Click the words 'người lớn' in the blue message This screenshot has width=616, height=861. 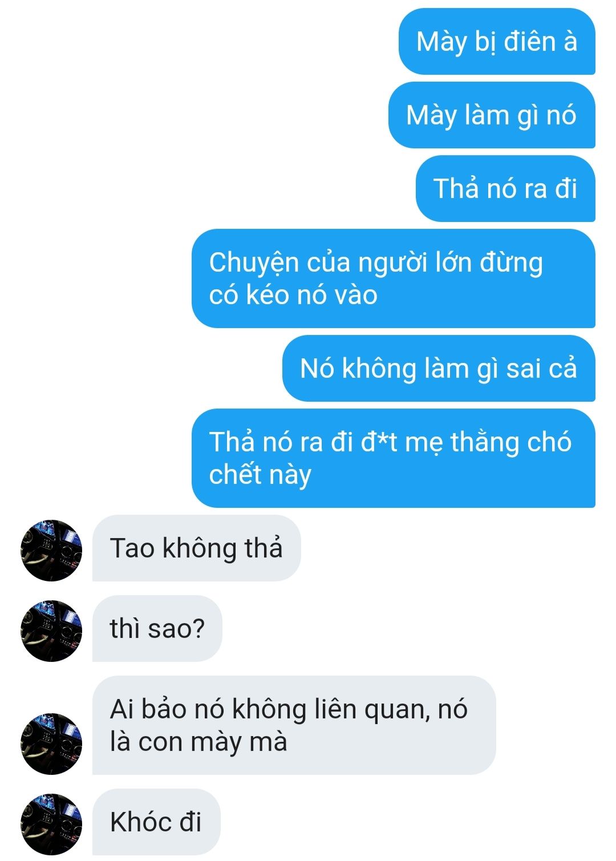pyautogui.click(x=414, y=262)
